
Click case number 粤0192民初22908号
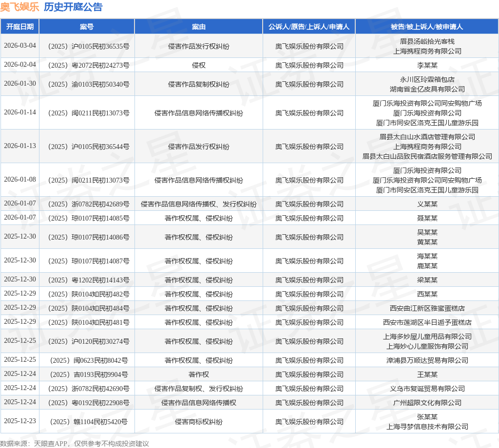point(89,403)
